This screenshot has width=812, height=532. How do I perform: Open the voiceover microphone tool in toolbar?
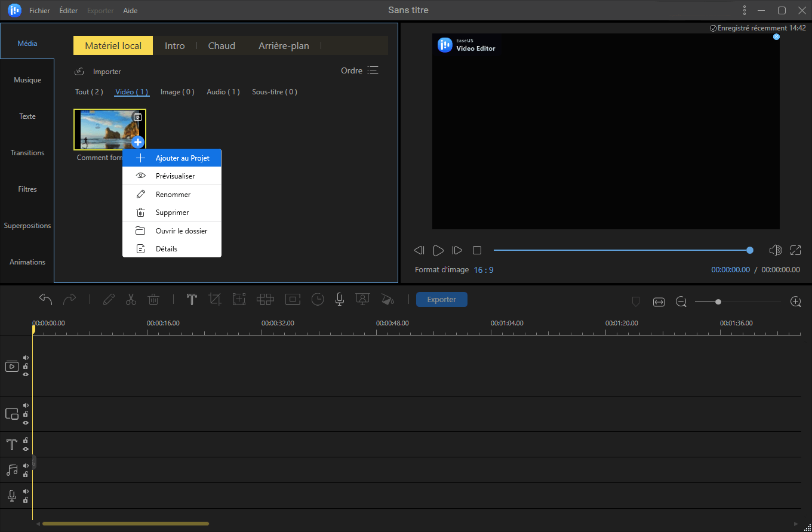pos(339,300)
